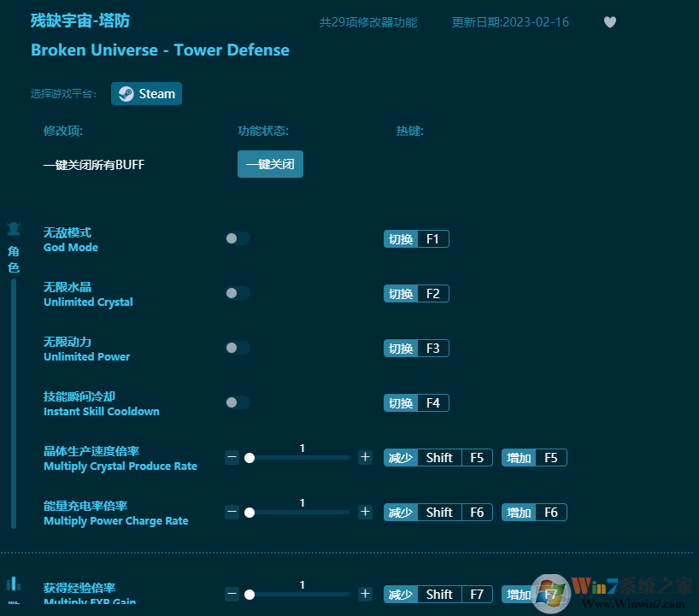Click the F4 hotkey box for Instant Skill Cooldown
Viewport: 699px width, 616px height.
point(416,403)
